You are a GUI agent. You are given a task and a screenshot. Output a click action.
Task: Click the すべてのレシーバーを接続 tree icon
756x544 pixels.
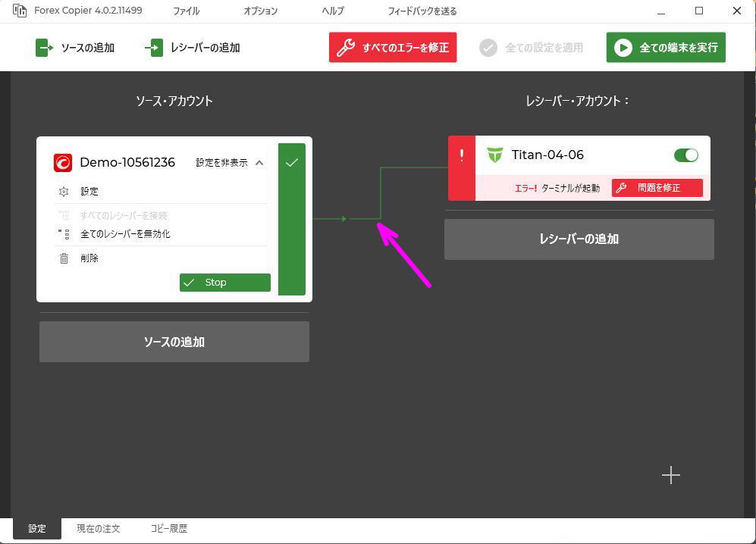[x=64, y=215]
